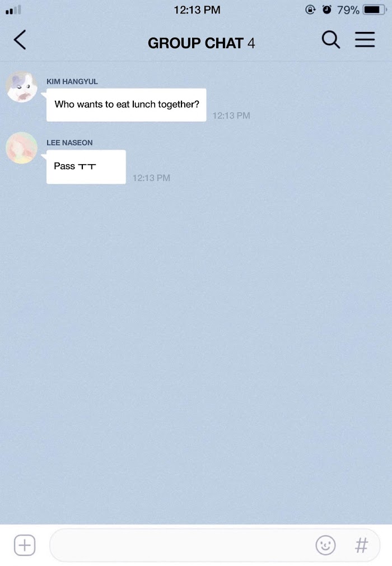This screenshot has width=392, height=566.
Task: Tap the signal strength bars
Action: tap(13, 10)
